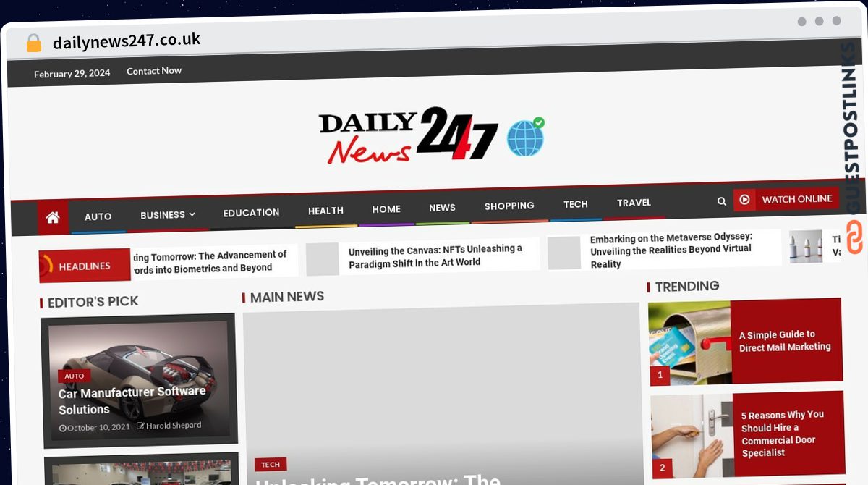
Task: Click the Headlines label button
Action: coord(85,266)
